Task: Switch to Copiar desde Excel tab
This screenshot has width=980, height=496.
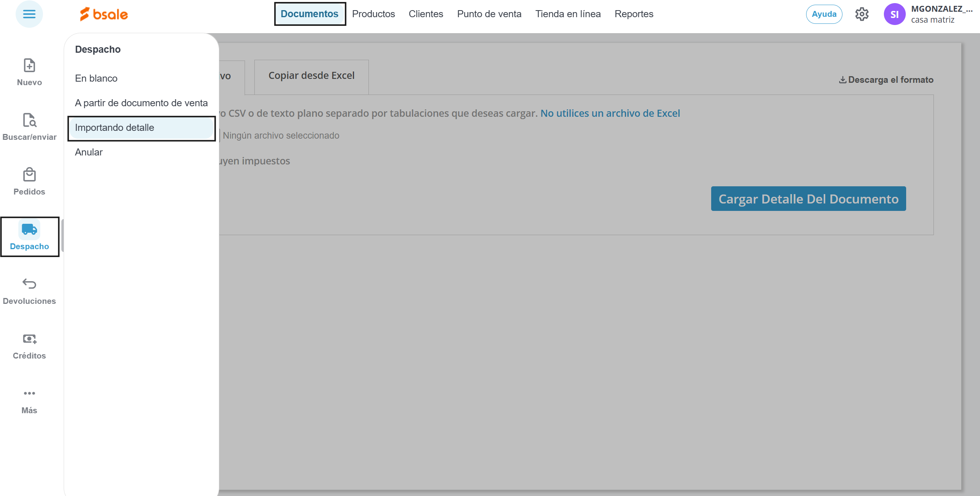Action: [311, 76]
